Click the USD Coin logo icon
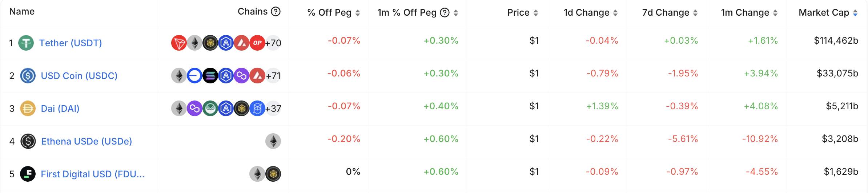 point(28,76)
